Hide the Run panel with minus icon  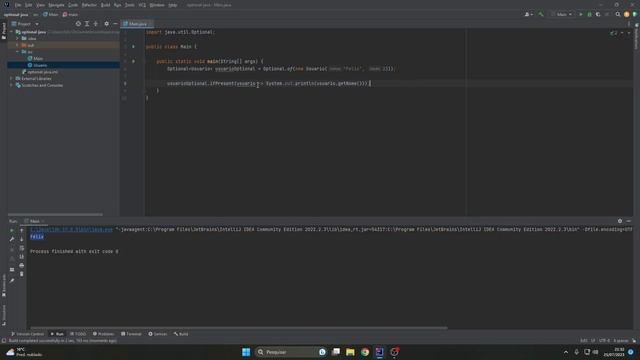629,221
